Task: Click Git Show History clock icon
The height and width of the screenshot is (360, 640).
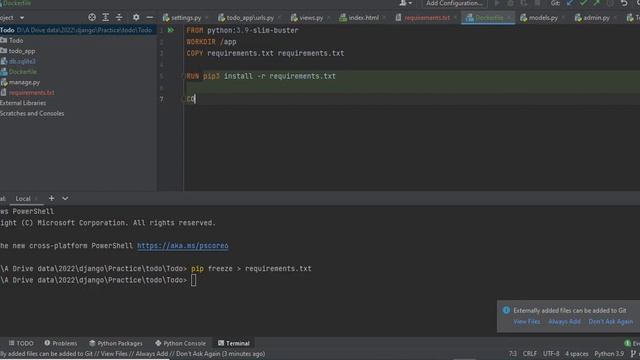Action: 610,3
